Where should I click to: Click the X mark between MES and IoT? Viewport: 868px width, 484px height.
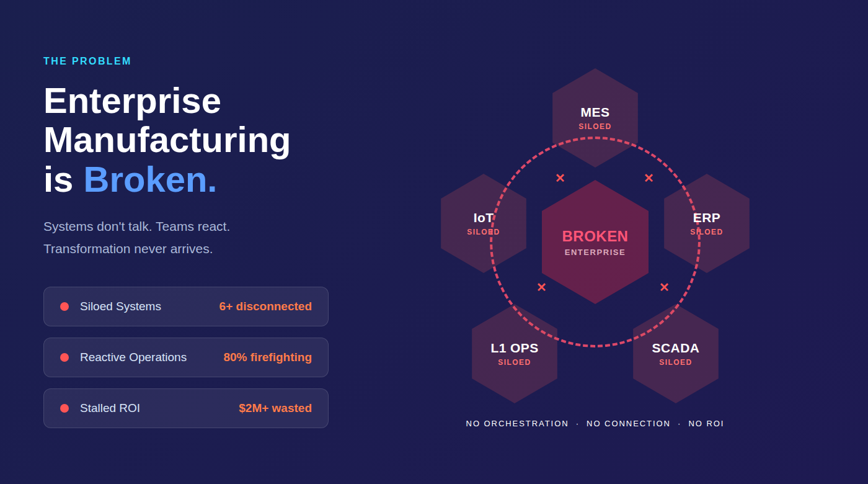(x=560, y=178)
